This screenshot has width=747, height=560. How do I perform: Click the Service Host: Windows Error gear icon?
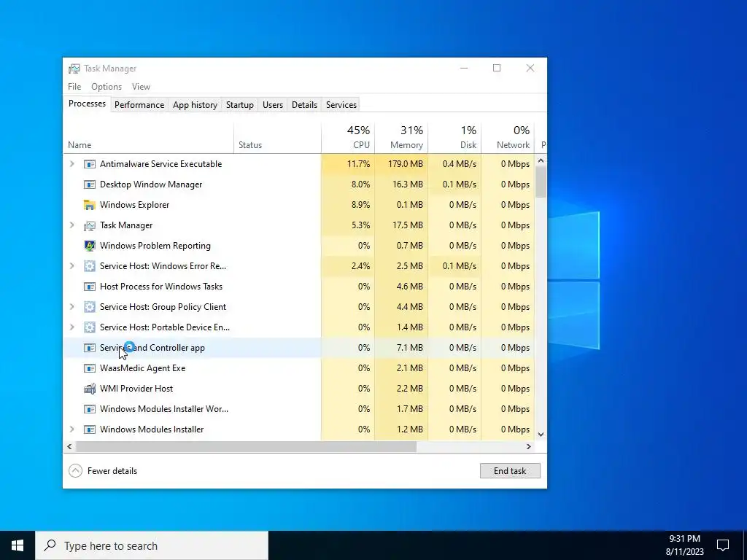[x=89, y=266]
